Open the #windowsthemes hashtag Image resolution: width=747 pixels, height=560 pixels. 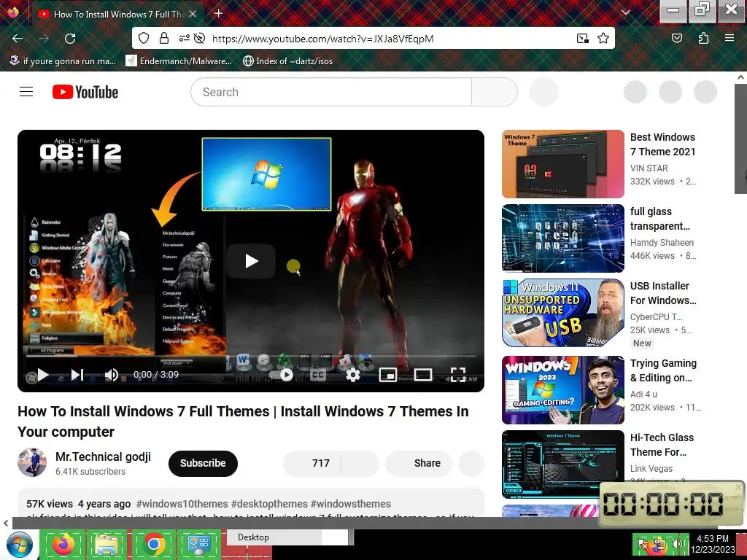(x=350, y=504)
